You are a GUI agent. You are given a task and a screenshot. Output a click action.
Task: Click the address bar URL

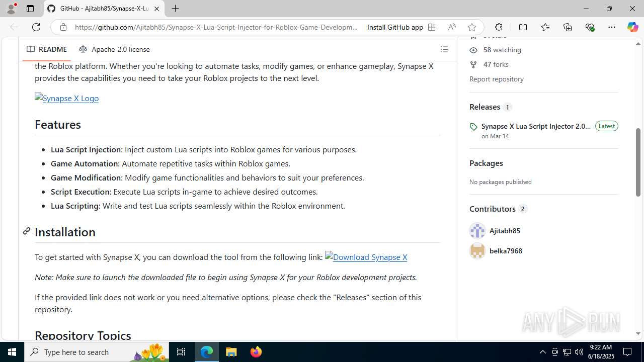coord(216,27)
